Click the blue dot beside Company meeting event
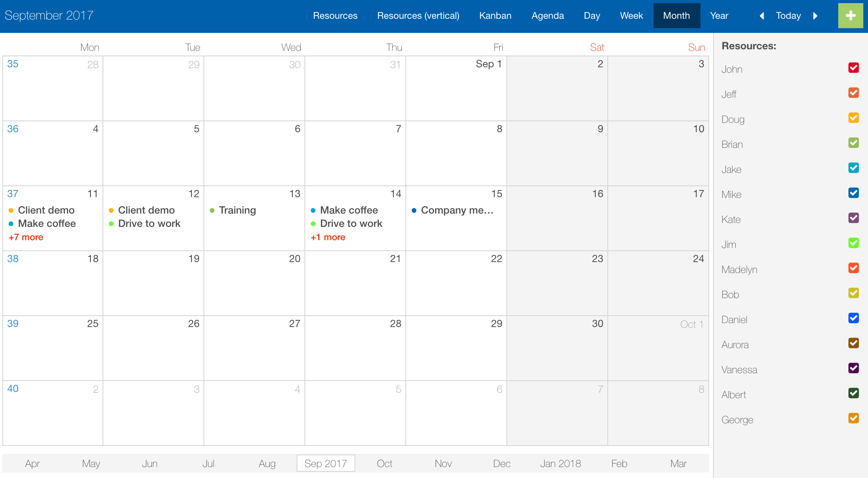 pos(414,210)
